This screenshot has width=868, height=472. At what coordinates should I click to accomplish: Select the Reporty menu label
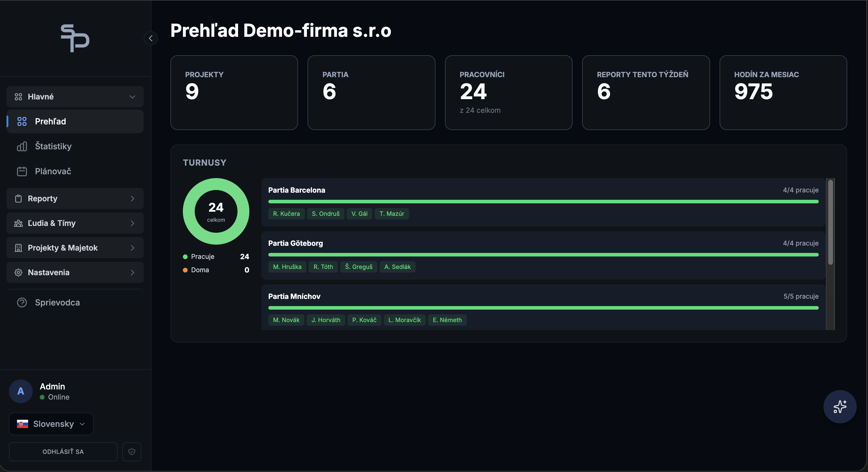[x=42, y=198]
